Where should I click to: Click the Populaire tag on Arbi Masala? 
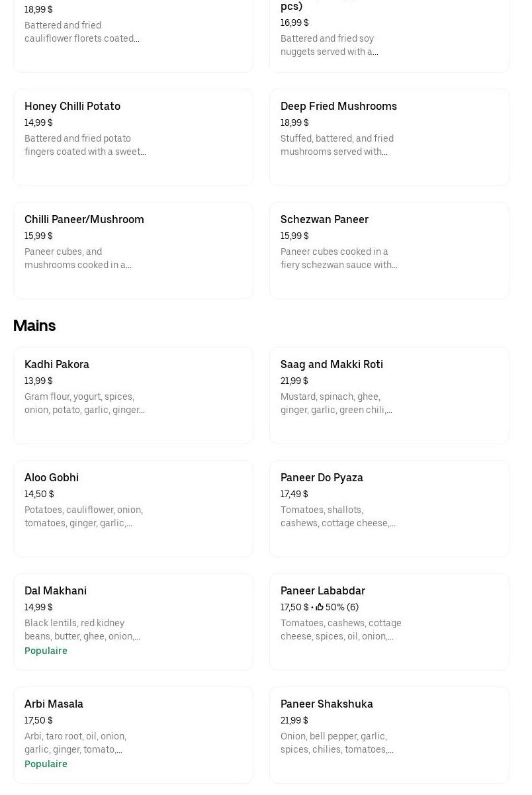(x=46, y=764)
